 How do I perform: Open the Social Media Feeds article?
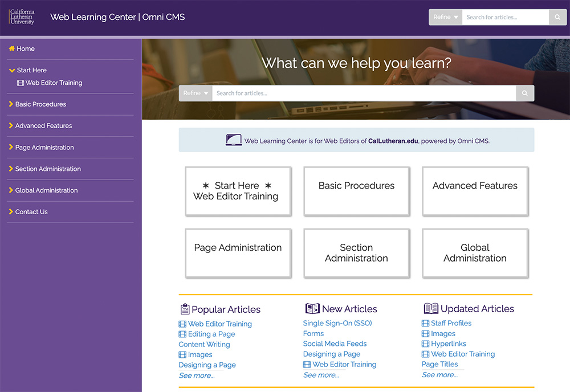coord(335,344)
